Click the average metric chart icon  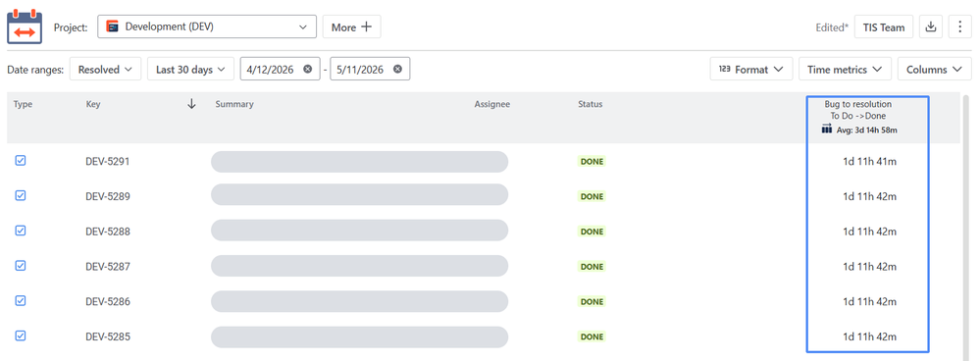827,129
